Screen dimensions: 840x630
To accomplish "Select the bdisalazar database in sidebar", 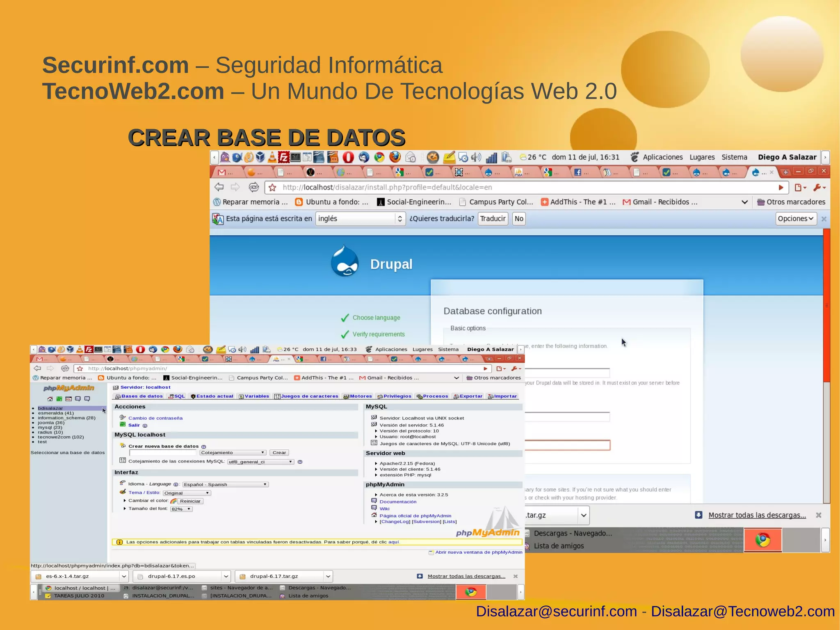I will (x=50, y=408).
